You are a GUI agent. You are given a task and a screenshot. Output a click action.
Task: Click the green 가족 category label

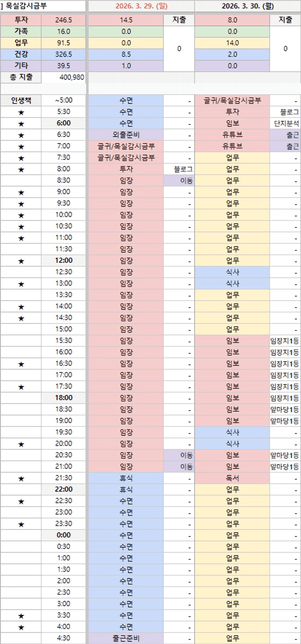(x=21, y=31)
